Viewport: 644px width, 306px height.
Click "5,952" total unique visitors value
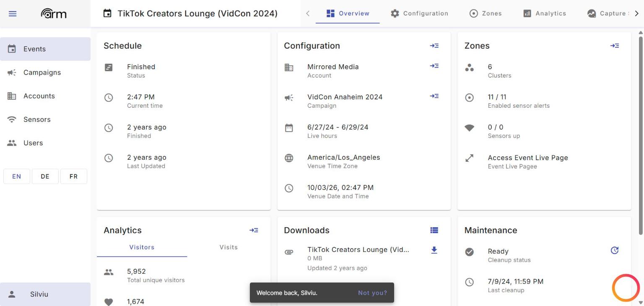pyautogui.click(x=136, y=272)
